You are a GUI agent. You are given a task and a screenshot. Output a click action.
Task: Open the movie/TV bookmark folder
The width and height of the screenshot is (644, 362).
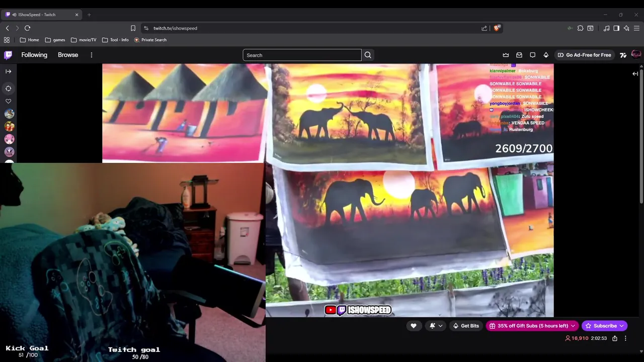pos(84,40)
